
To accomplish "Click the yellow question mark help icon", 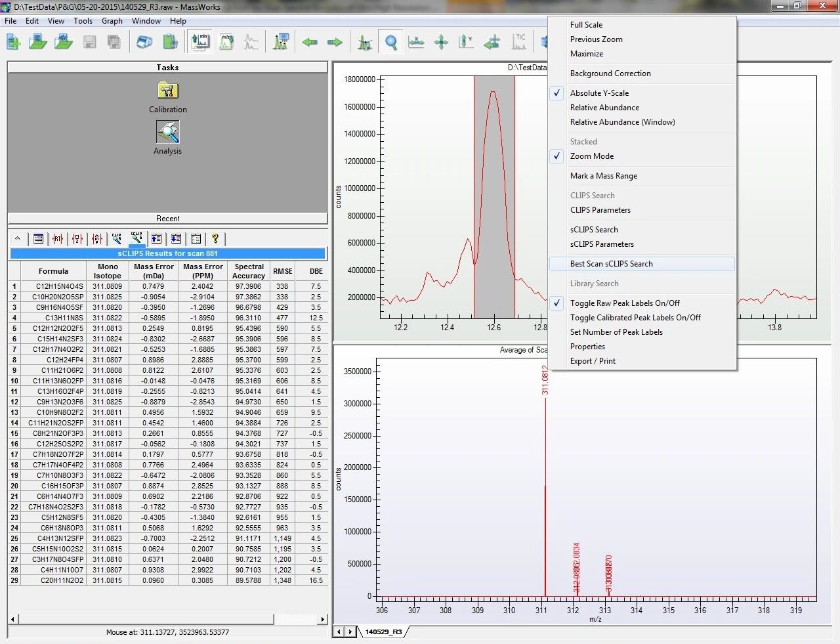I will click(215, 239).
